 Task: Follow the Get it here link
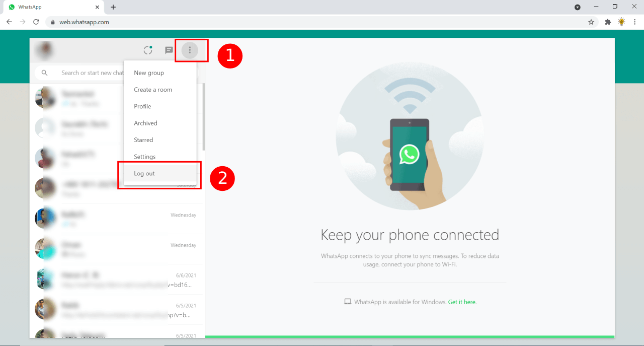pyautogui.click(x=462, y=302)
